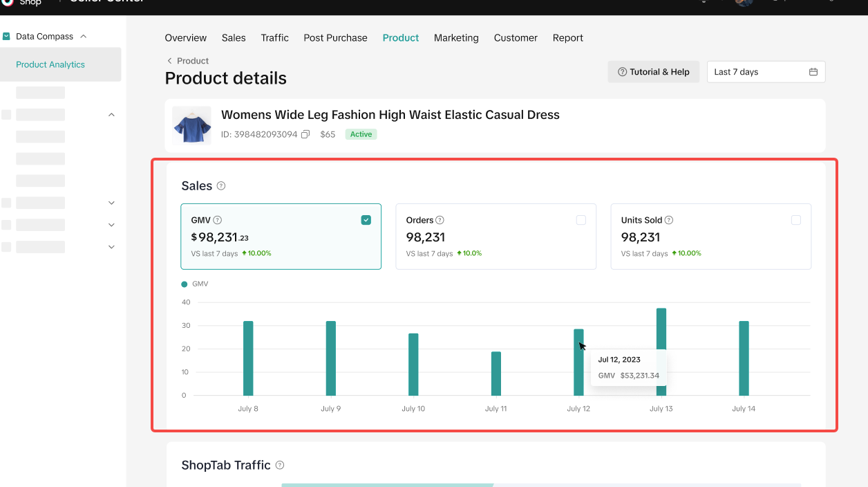
Task: Click the Orders info question icon
Action: coord(440,220)
